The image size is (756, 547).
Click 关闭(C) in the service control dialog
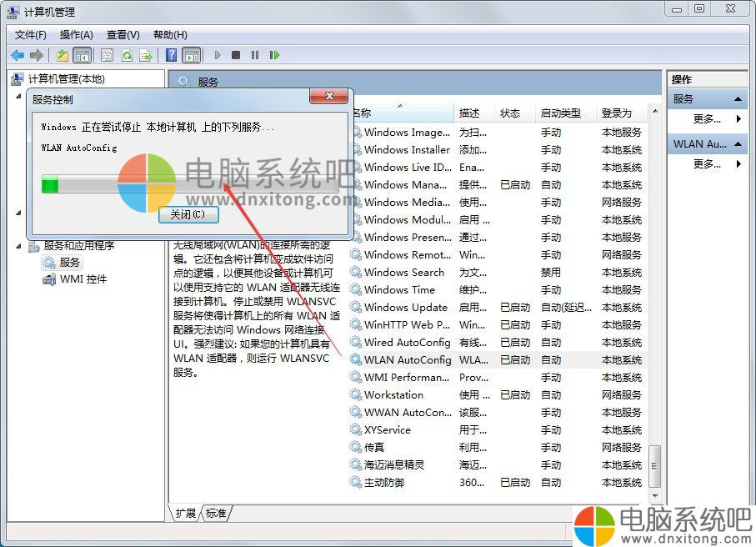pos(188,214)
